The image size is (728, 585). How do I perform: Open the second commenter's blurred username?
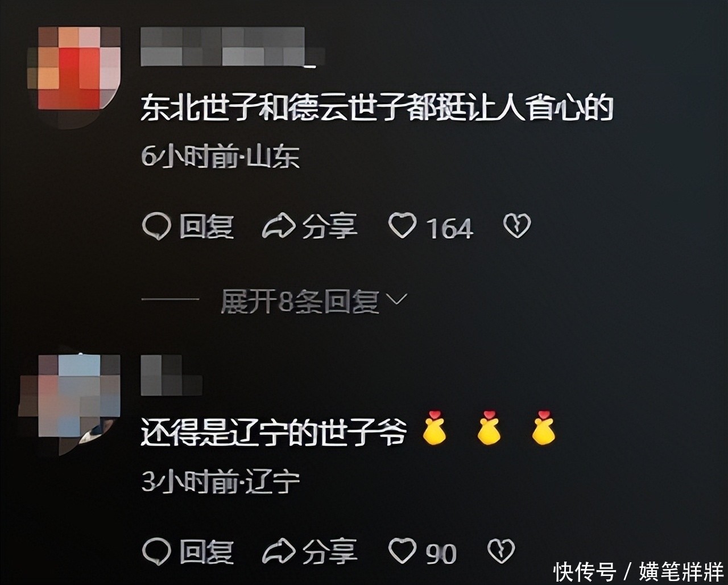[171, 375]
